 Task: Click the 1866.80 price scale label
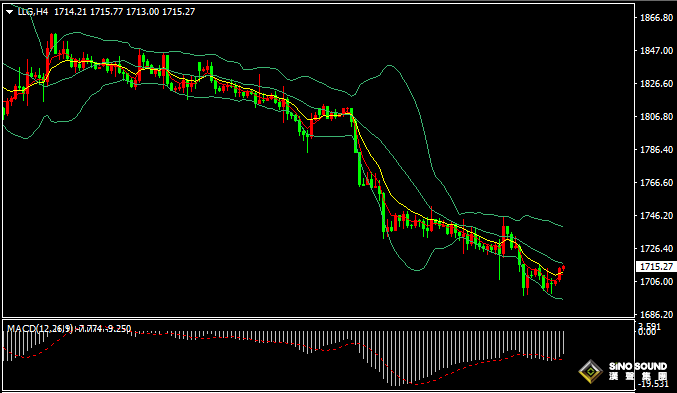[656, 18]
